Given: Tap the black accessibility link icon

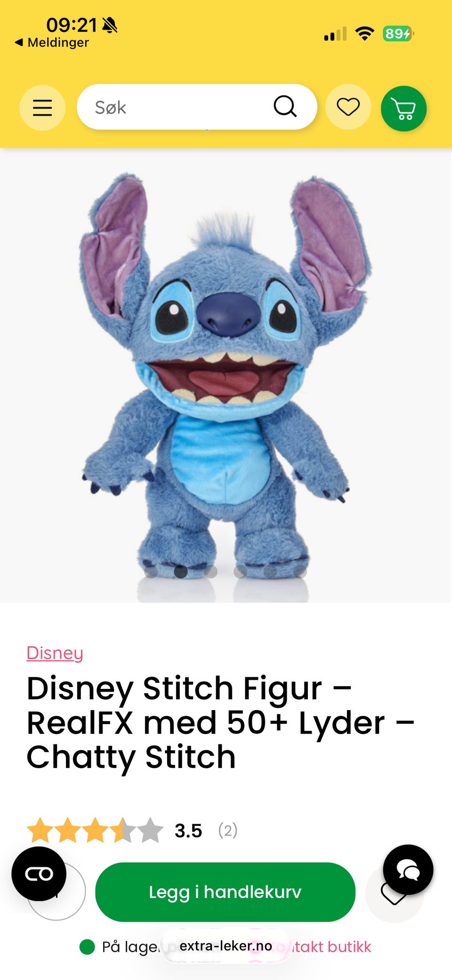Looking at the screenshot, I should click(39, 874).
